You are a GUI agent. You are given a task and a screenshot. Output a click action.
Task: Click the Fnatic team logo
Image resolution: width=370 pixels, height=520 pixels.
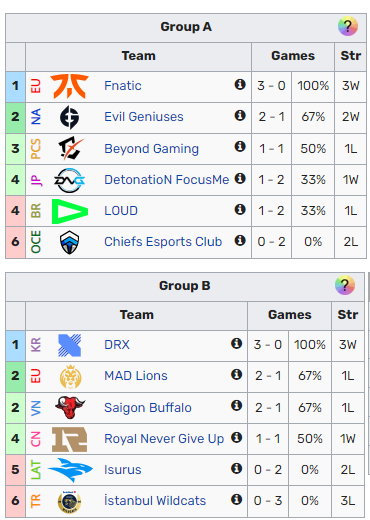pos(69,86)
